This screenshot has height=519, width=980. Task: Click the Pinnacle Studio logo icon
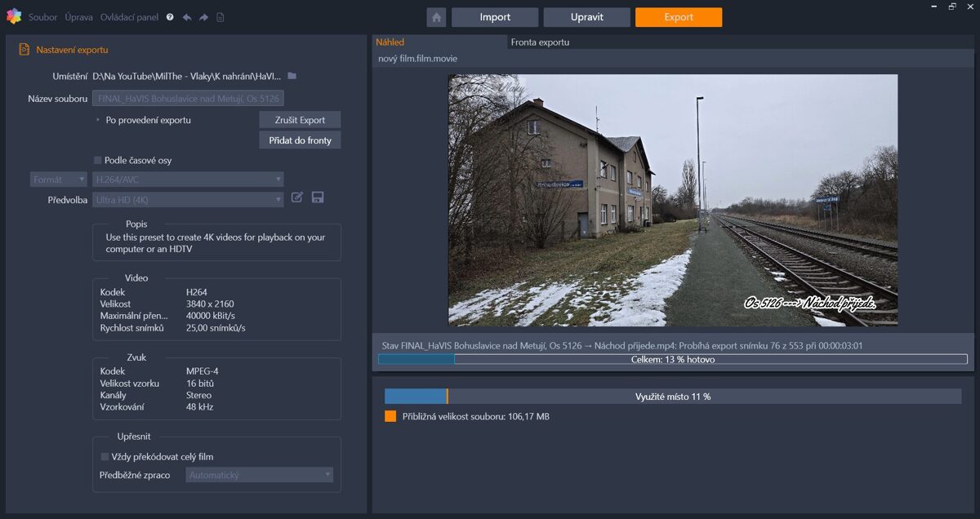pos(14,15)
